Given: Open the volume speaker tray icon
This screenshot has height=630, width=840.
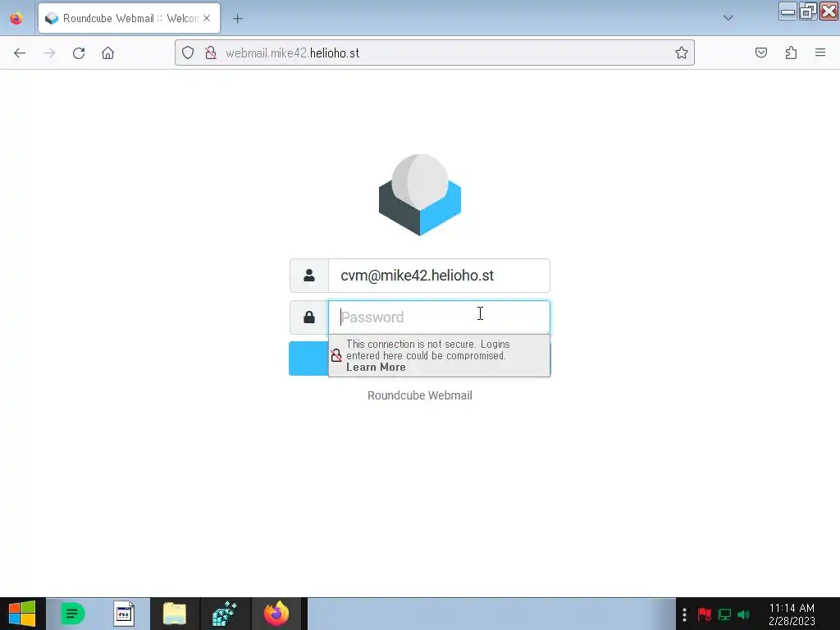Looking at the screenshot, I should pos(743,614).
